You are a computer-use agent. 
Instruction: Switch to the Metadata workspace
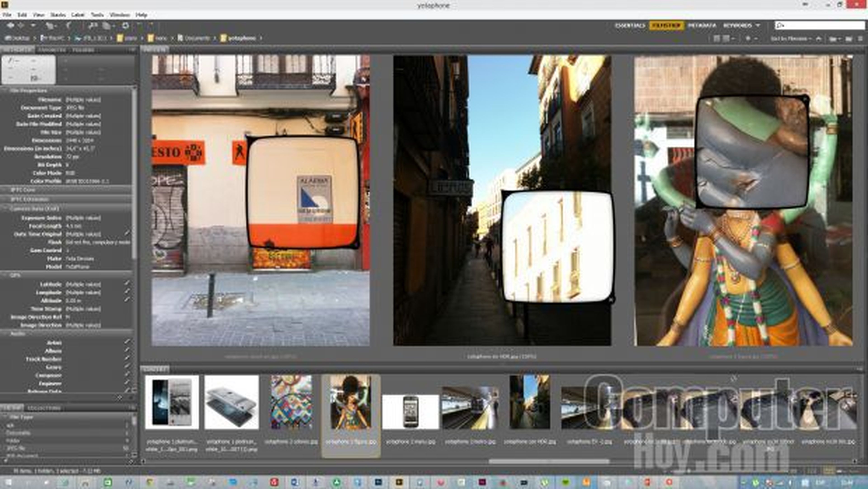(x=702, y=25)
